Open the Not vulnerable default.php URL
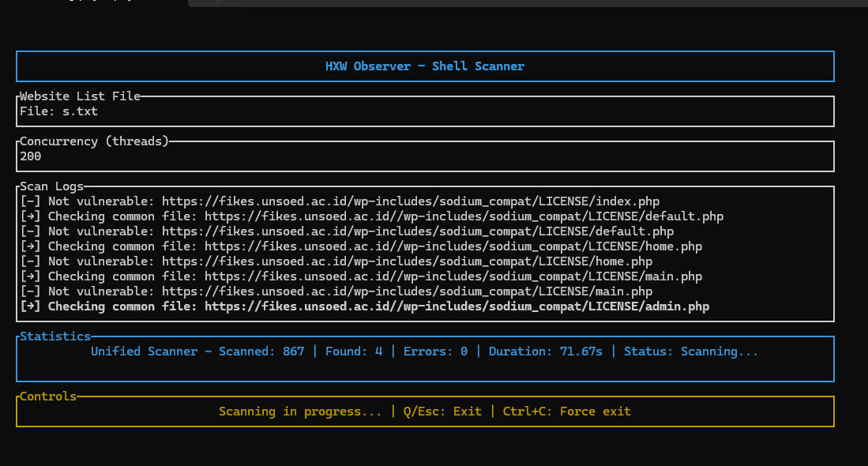This screenshot has width=868, height=466. tap(419, 231)
